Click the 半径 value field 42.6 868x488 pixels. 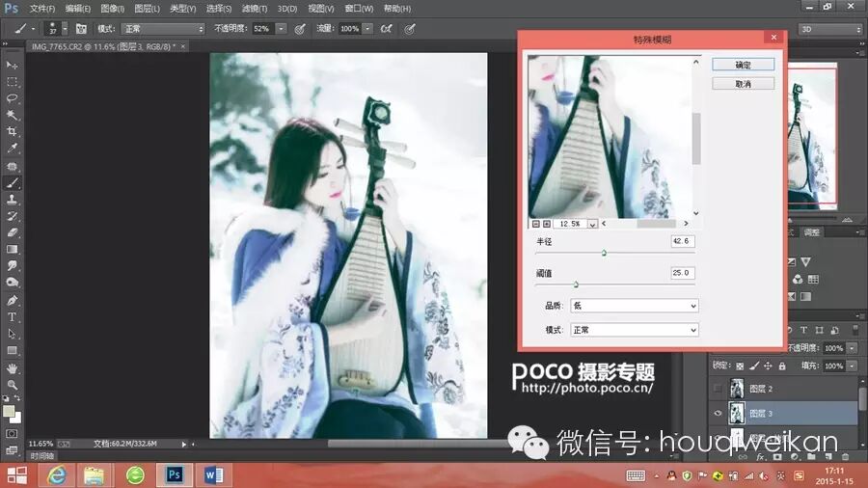[x=682, y=241]
